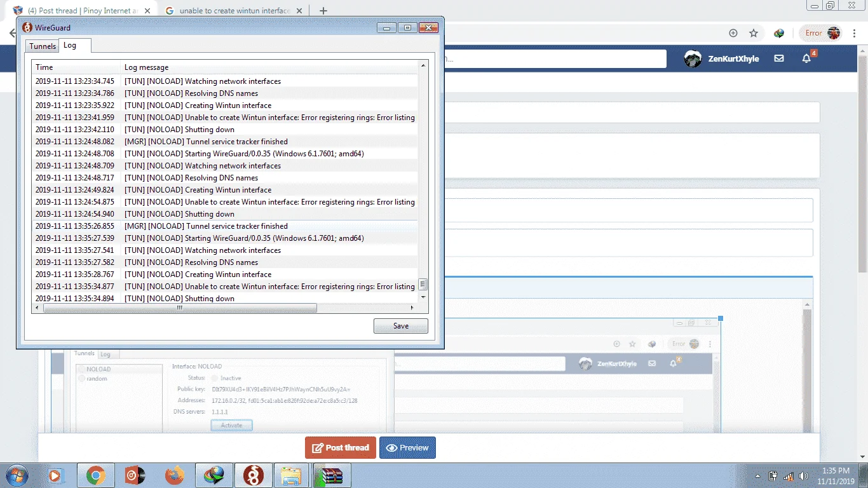Screen dimensions: 868x488
Task: Click the ZenKurtXhyle username link
Action: click(733, 58)
